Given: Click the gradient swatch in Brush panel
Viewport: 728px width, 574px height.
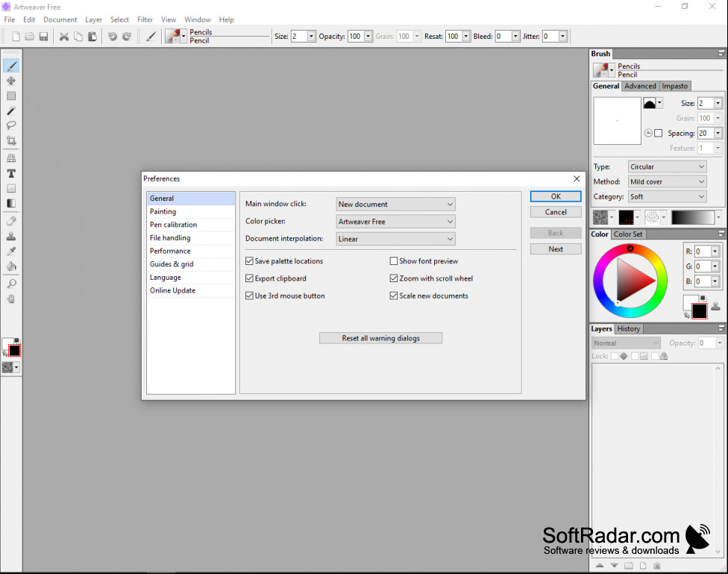Looking at the screenshot, I should tap(692, 217).
